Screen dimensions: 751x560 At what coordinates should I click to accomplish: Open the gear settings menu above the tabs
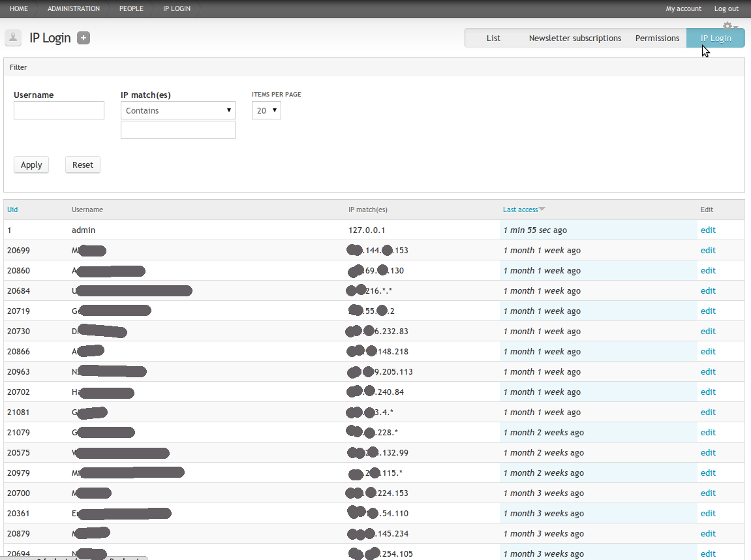tap(726, 25)
